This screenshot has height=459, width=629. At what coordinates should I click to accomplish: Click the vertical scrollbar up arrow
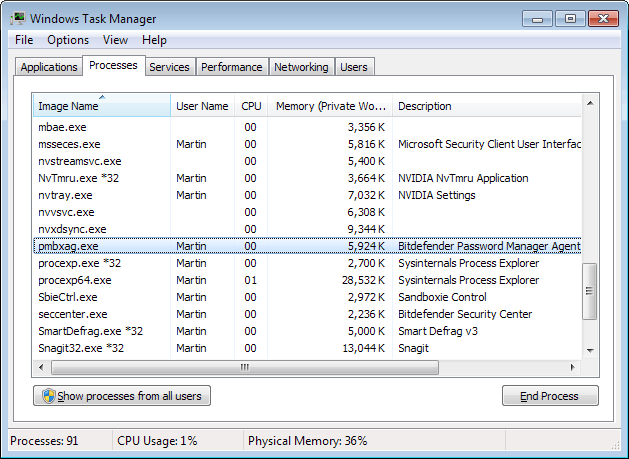pos(590,104)
